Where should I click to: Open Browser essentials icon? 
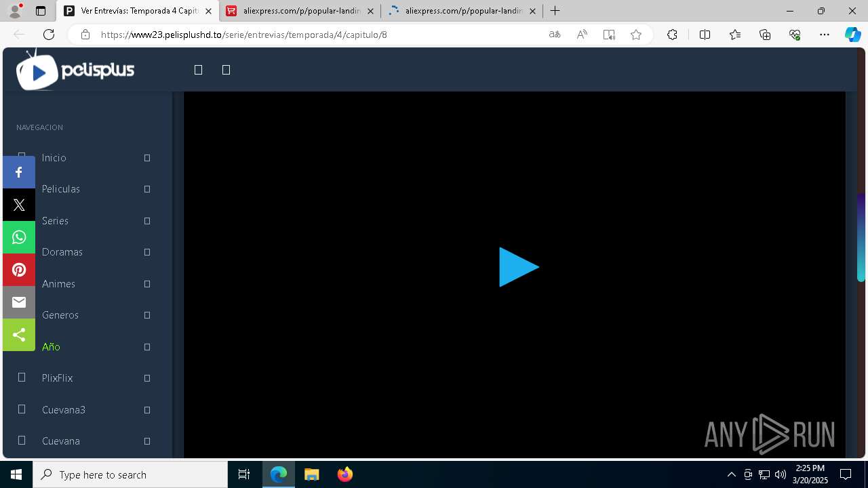click(x=795, y=35)
